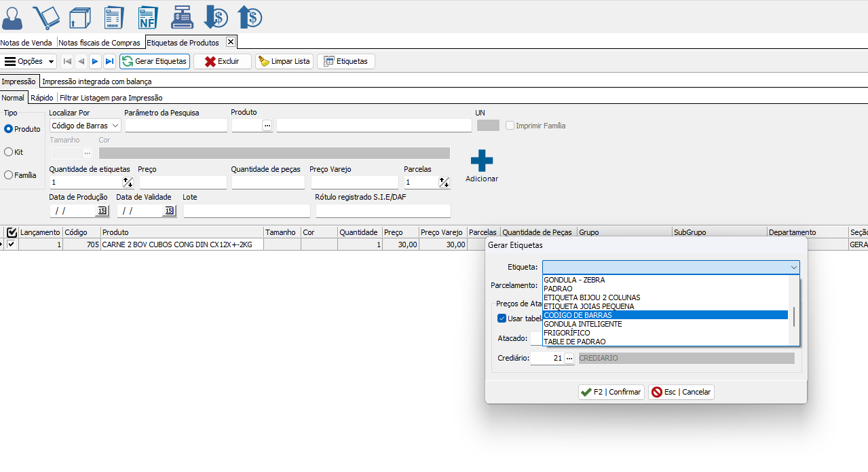
Task: Choose ETIQUETA JOIAS PEQUENA option
Action: click(665, 306)
